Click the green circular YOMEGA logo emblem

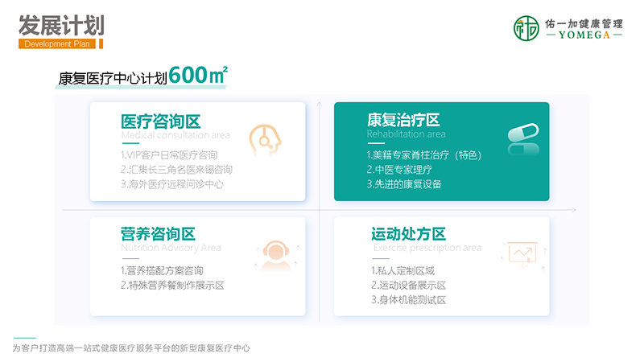click(526, 27)
